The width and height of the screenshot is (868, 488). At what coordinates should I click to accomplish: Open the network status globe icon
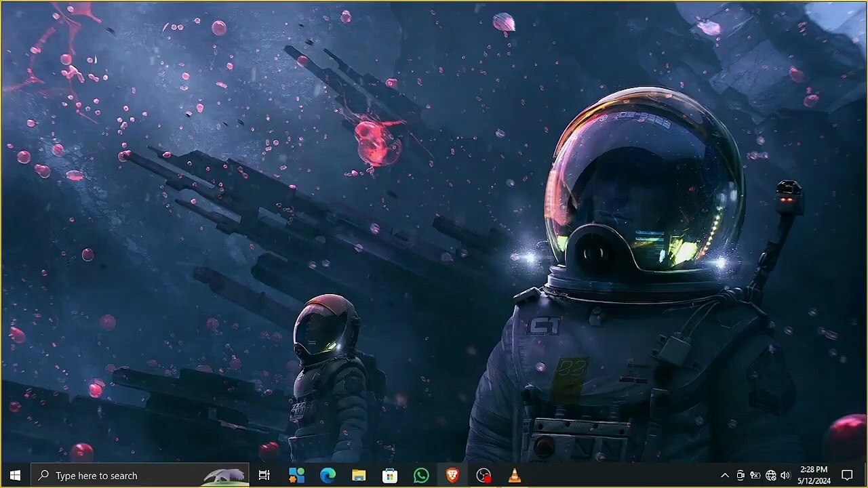[770, 475]
